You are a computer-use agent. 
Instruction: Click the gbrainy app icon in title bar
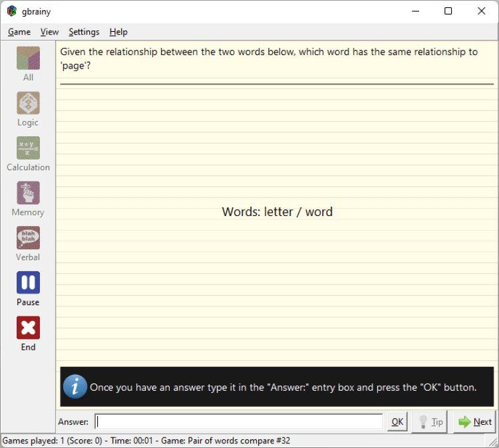[12, 11]
